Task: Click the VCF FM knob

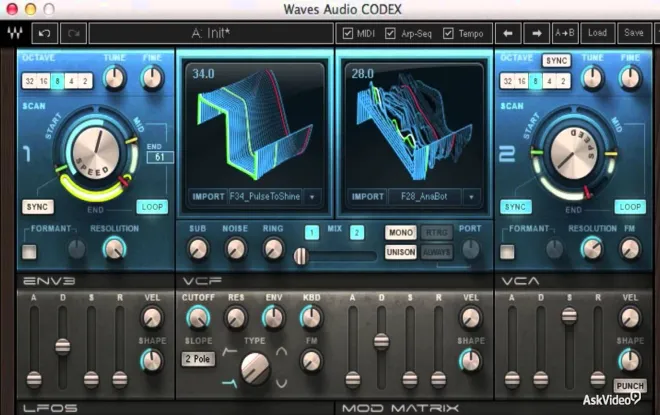Action: 311,361
